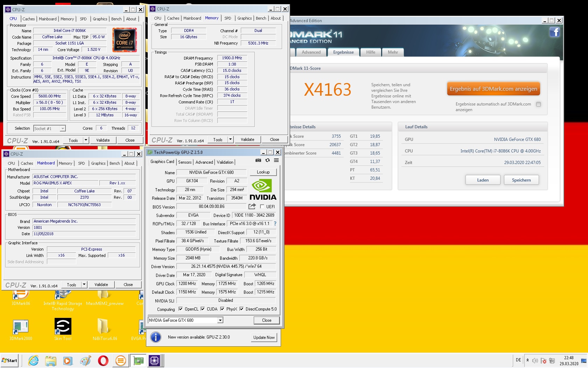588x368 pixels.
Task: Toggle the OpenCL checkbox
Action: pos(181,309)
